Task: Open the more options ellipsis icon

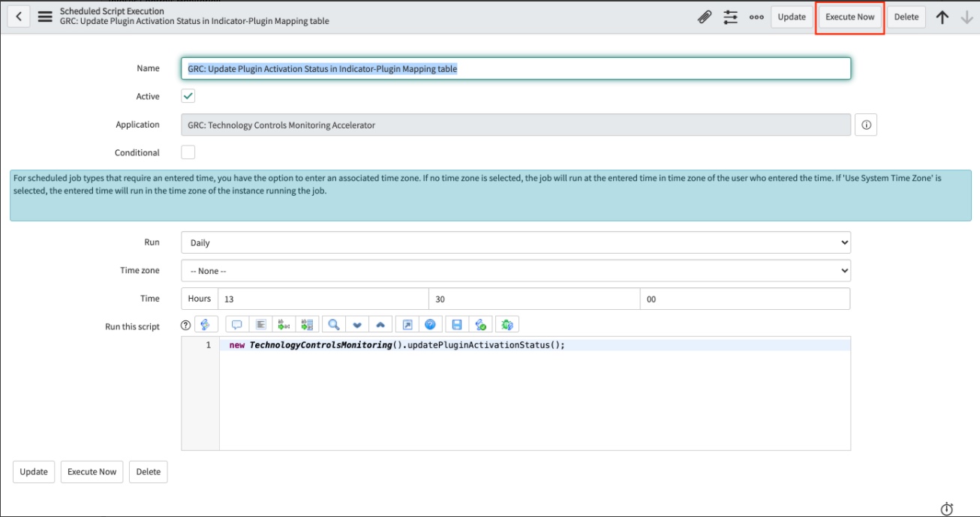Action: pos(756,17)
